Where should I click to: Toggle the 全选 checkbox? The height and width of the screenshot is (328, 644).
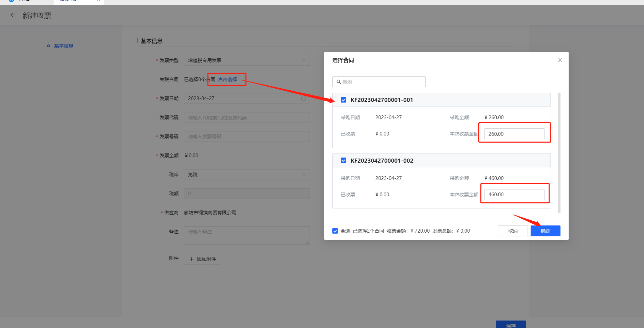[335, 231]
